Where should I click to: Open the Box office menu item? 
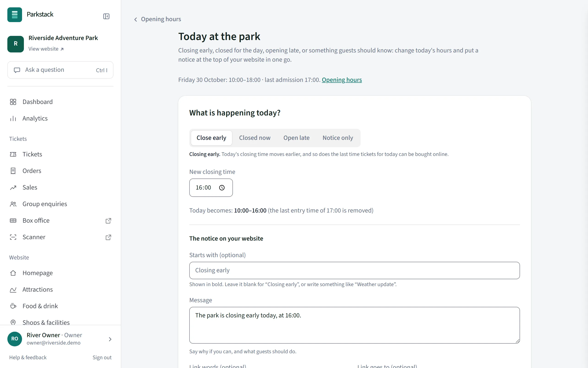(x=60, y=221)
